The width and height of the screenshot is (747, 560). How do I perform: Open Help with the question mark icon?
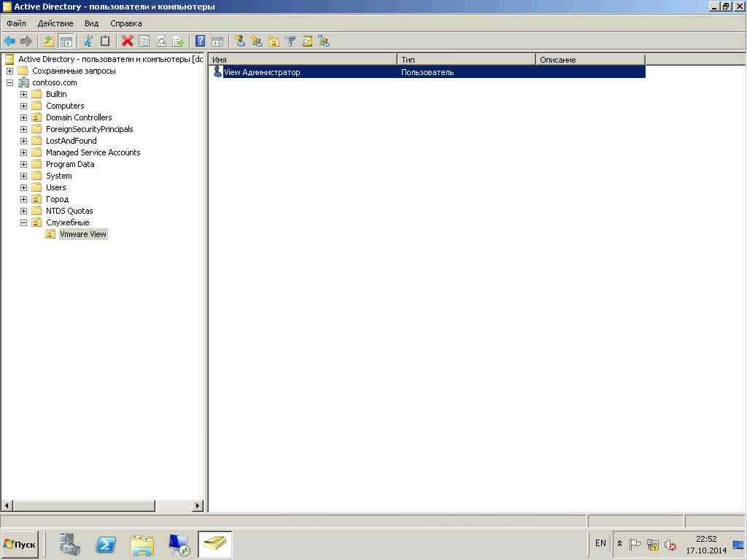pyautogui.click(x=201, y=42)
